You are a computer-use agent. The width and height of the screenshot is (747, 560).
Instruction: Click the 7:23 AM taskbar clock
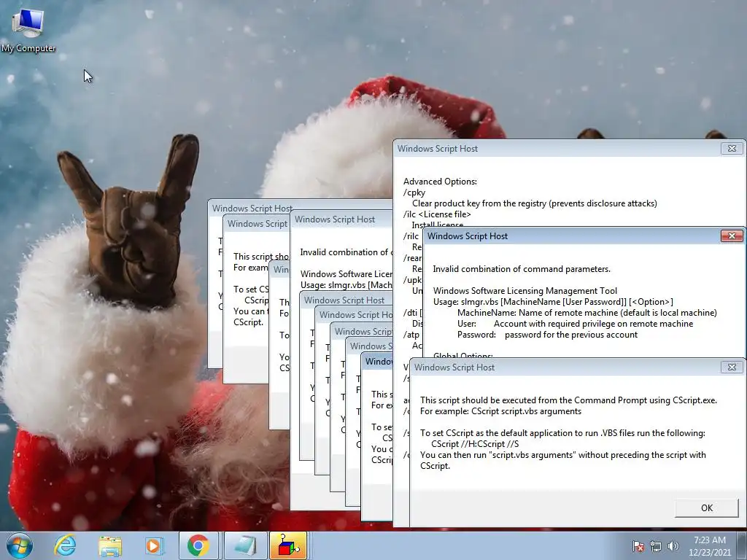tap(709, 540)
